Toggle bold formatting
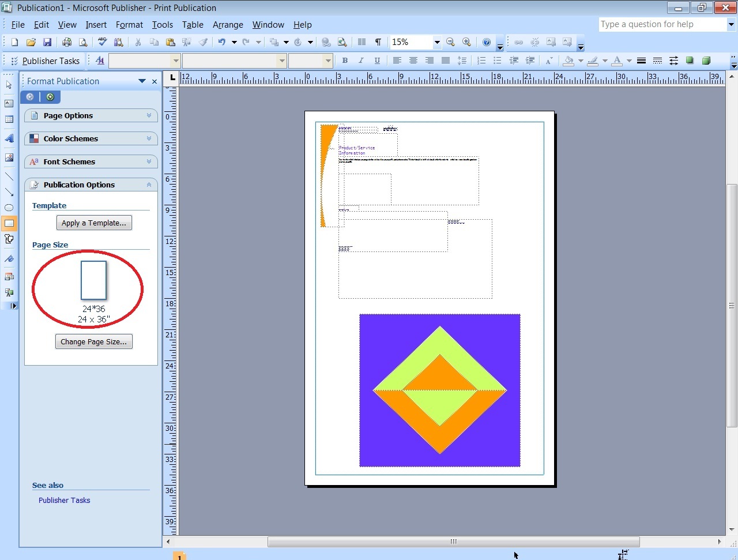The width and height of the screenshot is (738, 560). (344, 61)
